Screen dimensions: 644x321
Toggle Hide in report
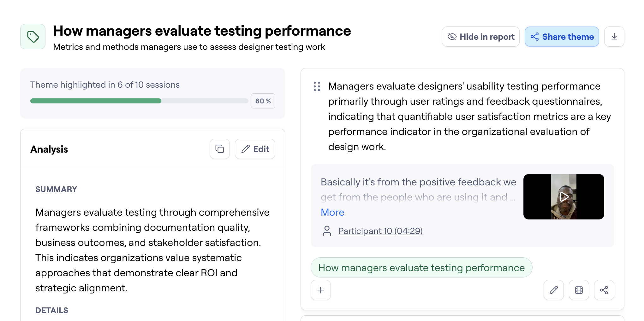(480, 37)
